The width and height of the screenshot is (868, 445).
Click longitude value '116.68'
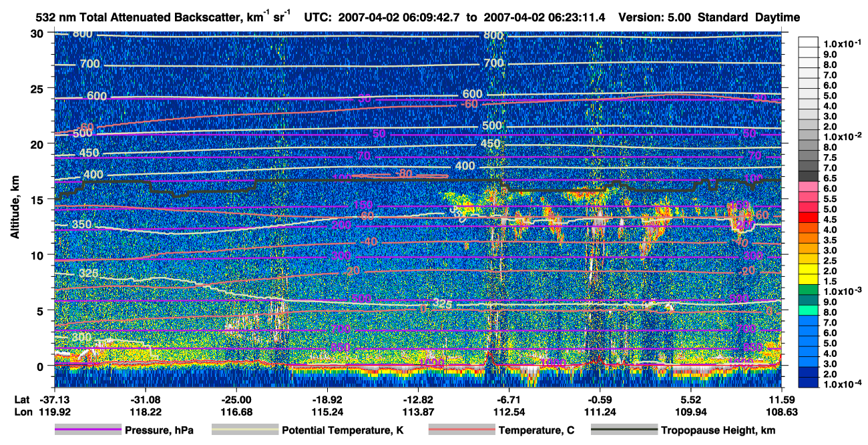[236, 413]
